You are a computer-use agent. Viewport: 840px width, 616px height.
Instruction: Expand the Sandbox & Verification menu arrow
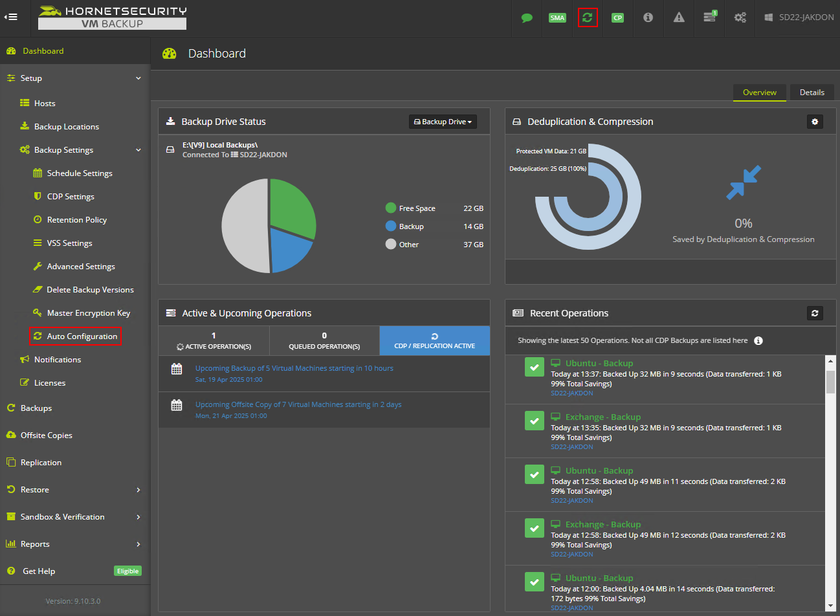tap(138, 517)
